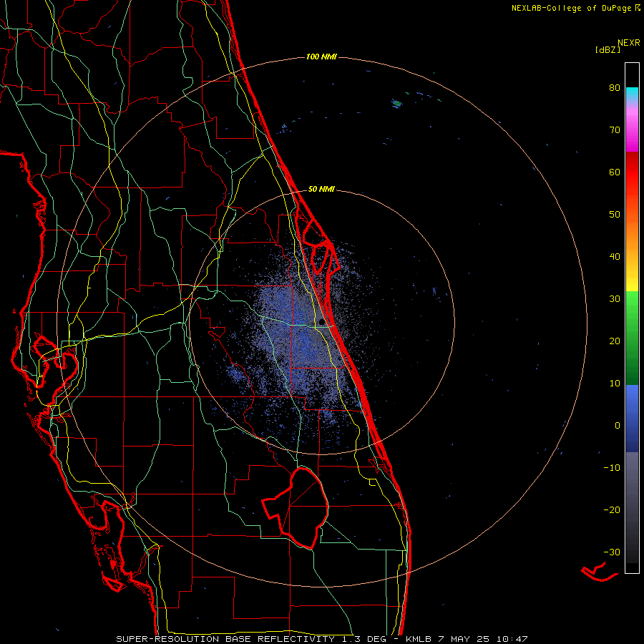Viewport: 644px width, 644px height.
Task: Click the 0 value on the dBZ scale
Action: point(618,426)
